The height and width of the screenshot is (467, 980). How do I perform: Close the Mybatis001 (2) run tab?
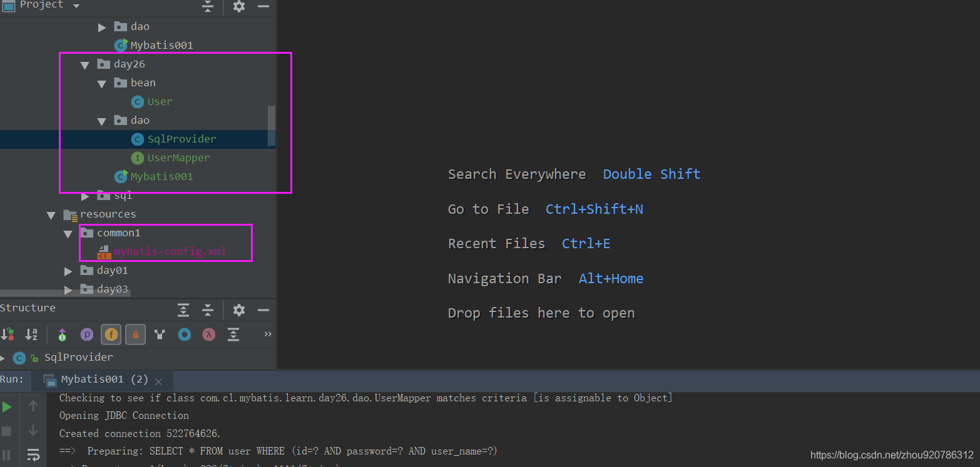coord(158,381)
